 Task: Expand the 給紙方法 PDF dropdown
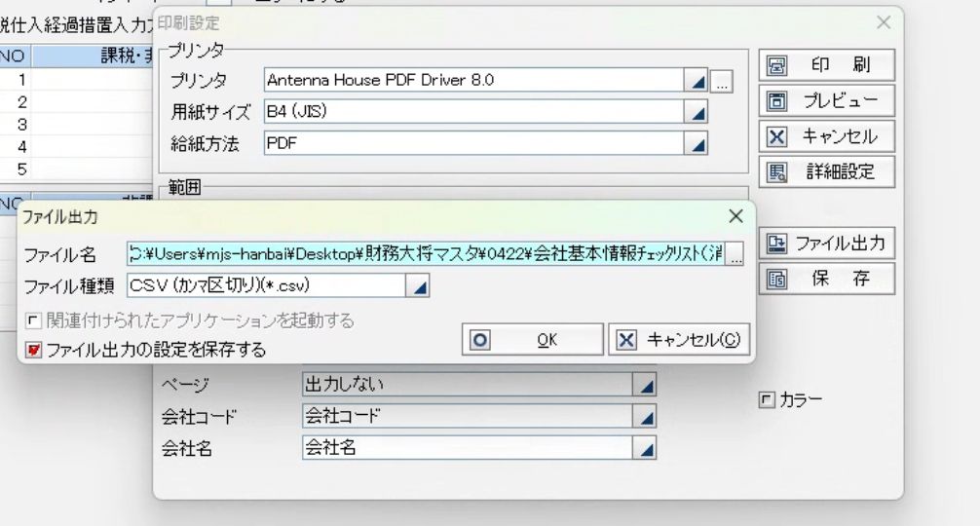(697, 143)
